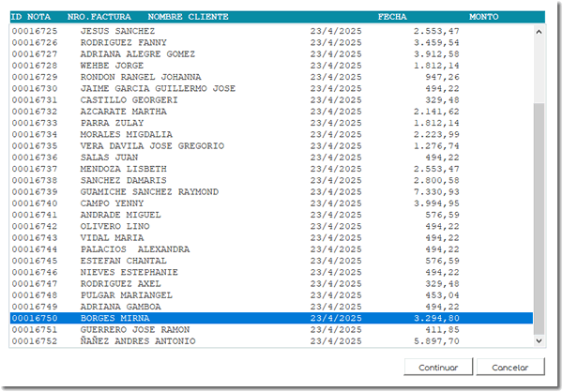Click the vertical scrollbar thumb
563x392 pixels.
click(x=539, y=216)
